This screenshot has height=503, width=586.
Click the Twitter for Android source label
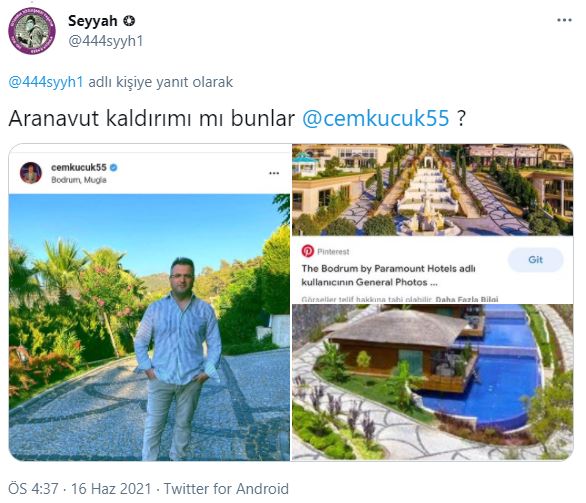pyautogui.click(x=226, y=489)
